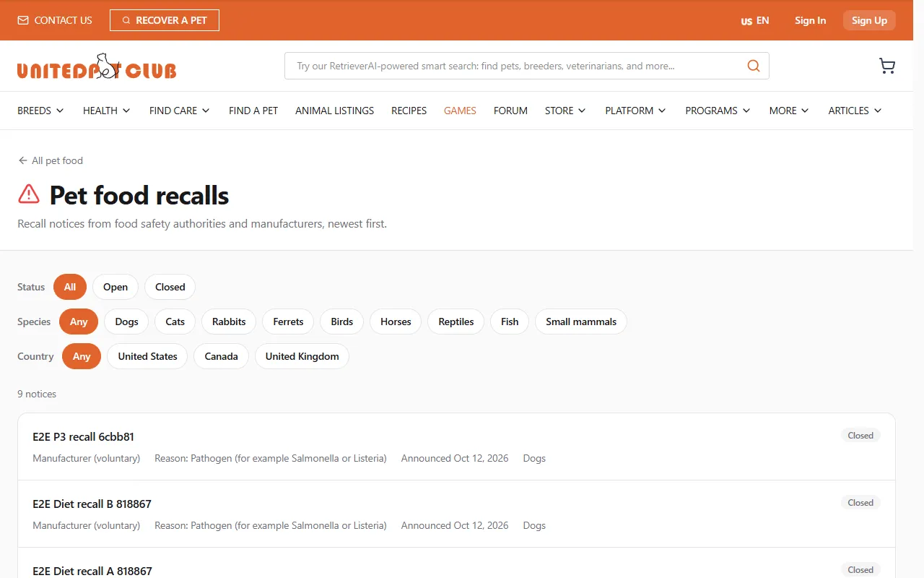Filter recalls by Birds species
The image size is (924, 578).
pos(342,322)
